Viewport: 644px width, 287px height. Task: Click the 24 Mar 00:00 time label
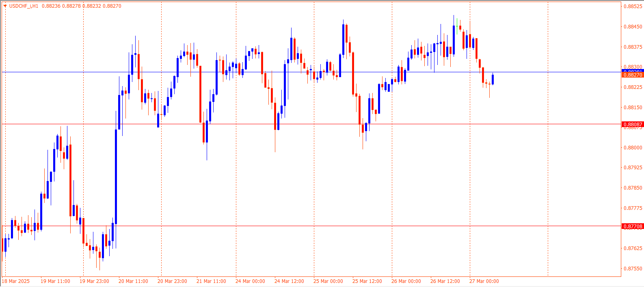coord(250,281)
